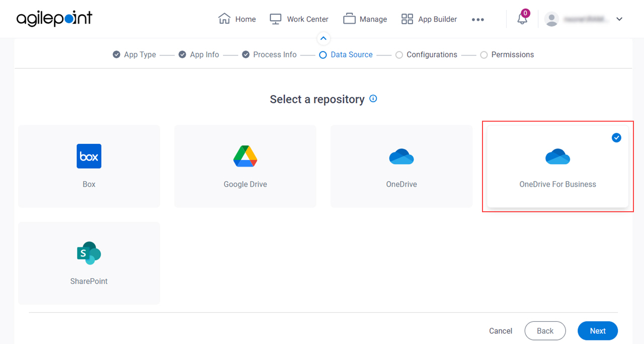This screenshot has height=344, width=644.
Task: Open the Home menu
Action: pyautogui.click(x=237, y=19)
